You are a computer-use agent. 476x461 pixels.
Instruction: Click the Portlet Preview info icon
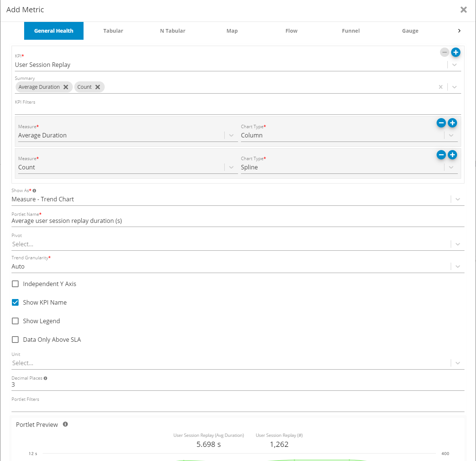65,424
